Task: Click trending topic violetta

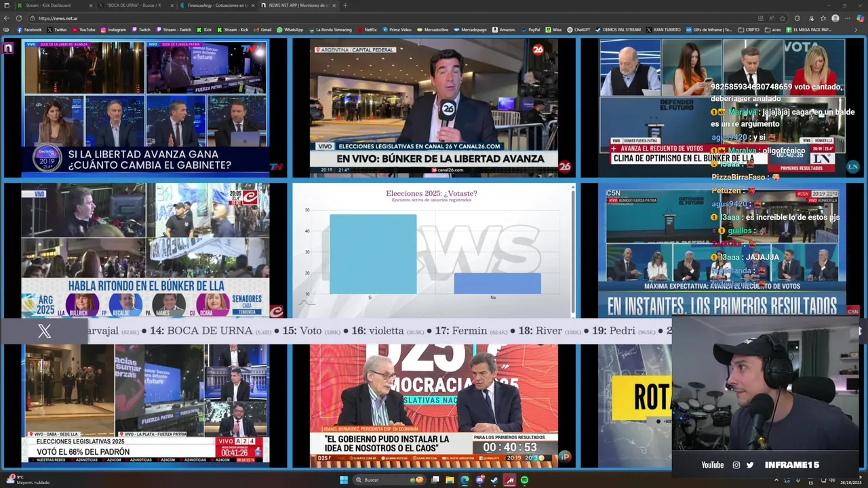Action: coord(388,331)
